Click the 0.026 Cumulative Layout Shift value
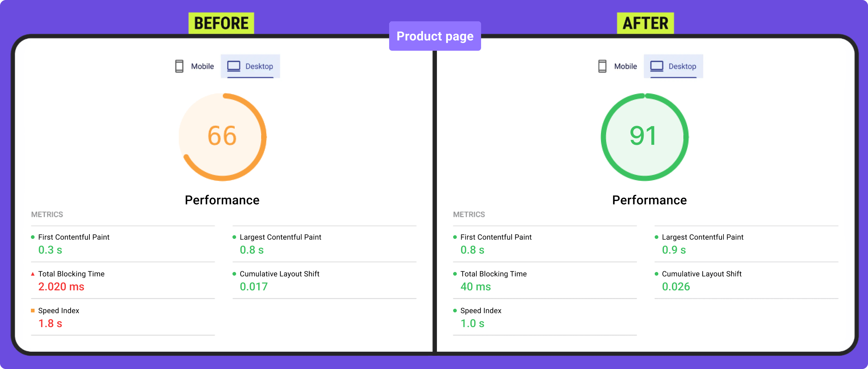This screenshot has width=868, height=369. (676, 287)
